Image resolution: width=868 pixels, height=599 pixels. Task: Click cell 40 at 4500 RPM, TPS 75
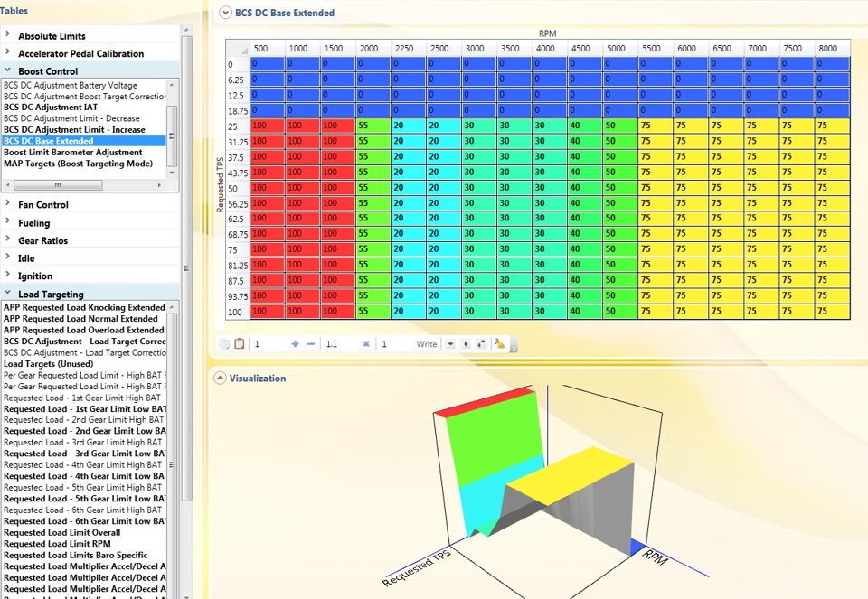(585, 248)
